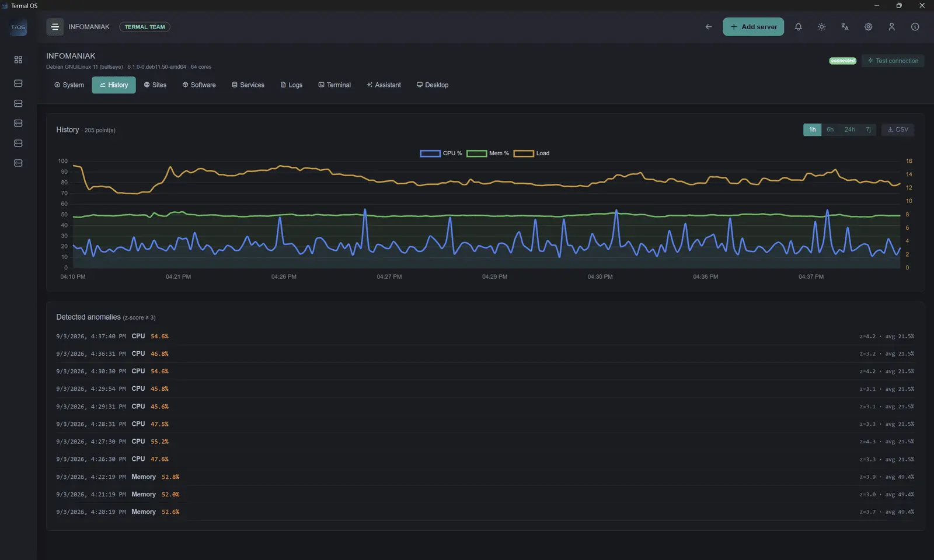This screenshot has height=560, width=934.
Task: Click the 4:26:30 PM CPU 47.6% anomaly
Action: [x=485, y=459]
